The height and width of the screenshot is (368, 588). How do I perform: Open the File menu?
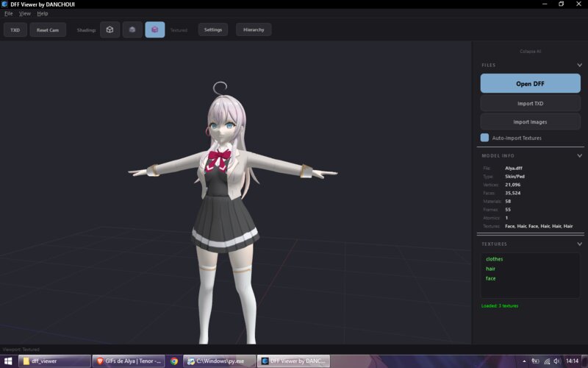coord(8,13)
